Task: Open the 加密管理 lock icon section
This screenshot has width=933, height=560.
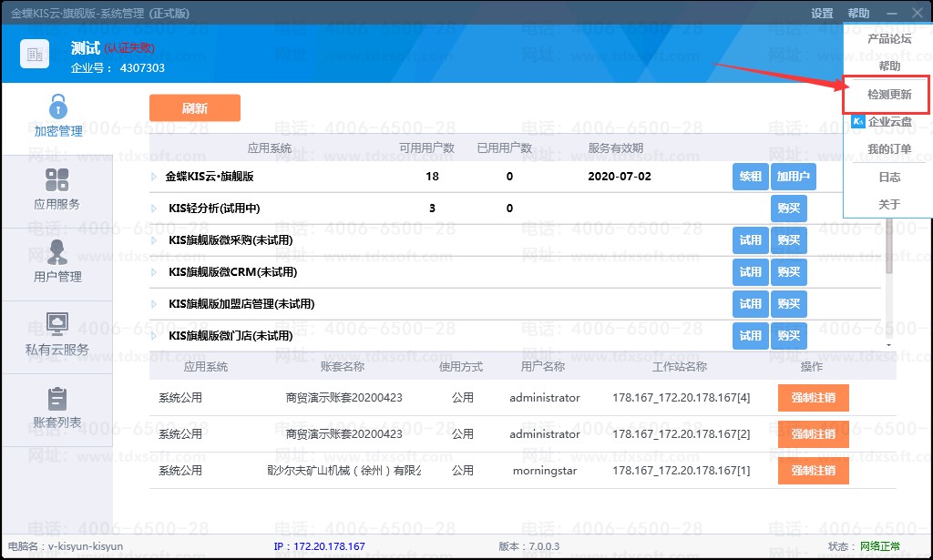Action: (57, 107)
